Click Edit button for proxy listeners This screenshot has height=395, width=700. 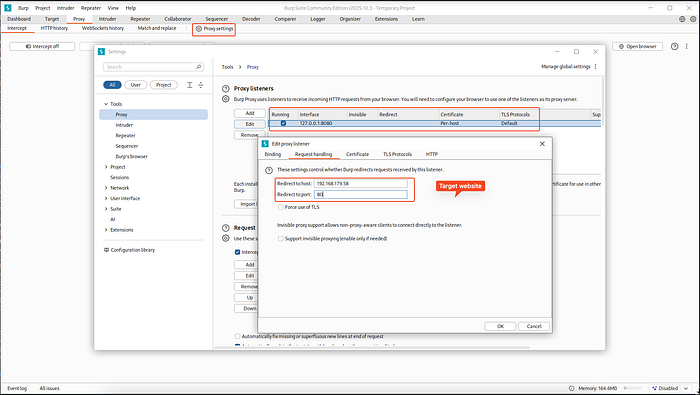pos(250,124)
